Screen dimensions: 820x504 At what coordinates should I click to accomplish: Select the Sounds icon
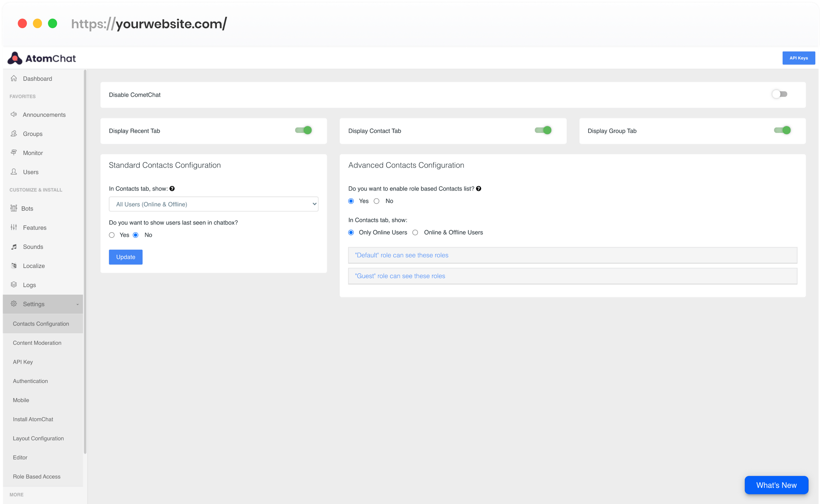click(x=14, y=247)
